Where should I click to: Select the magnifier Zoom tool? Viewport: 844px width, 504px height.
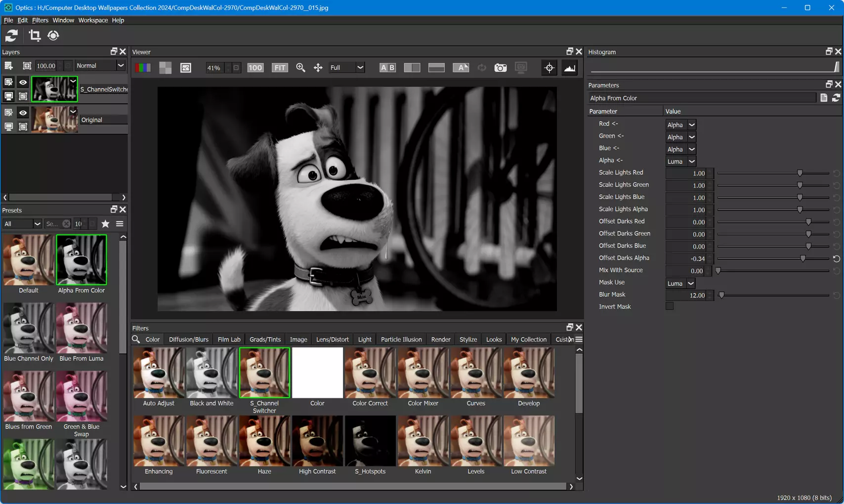tap(300, 68)
